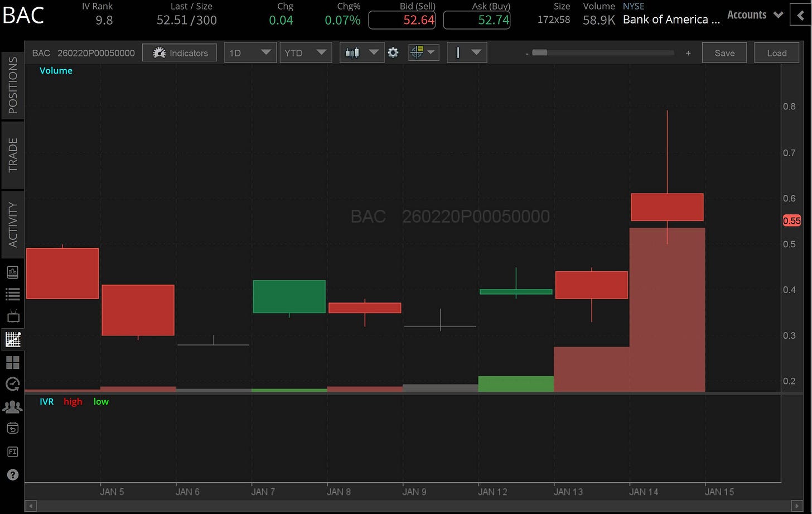812x514 pixels.
Task: Open the help question mark icon
Action: point(12,475)
